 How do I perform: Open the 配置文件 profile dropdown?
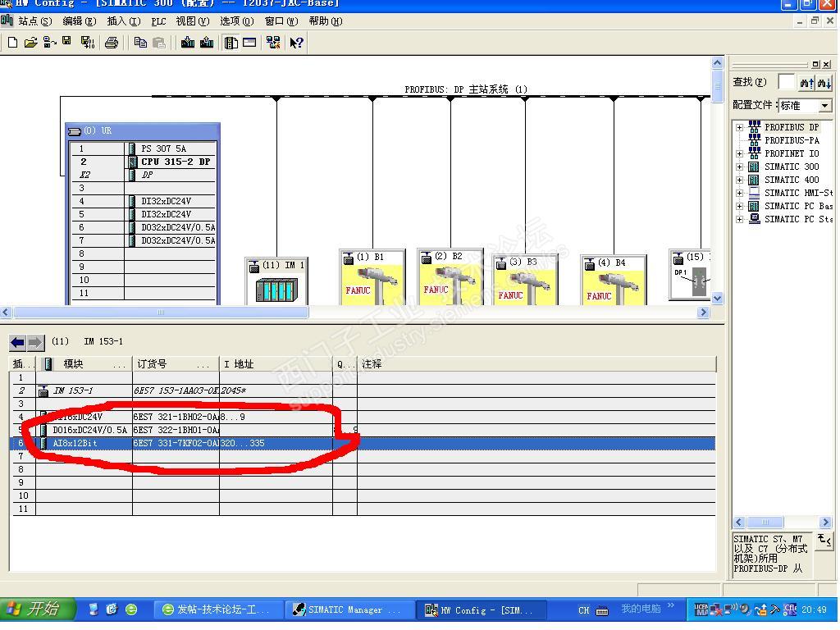coord(825,106)
